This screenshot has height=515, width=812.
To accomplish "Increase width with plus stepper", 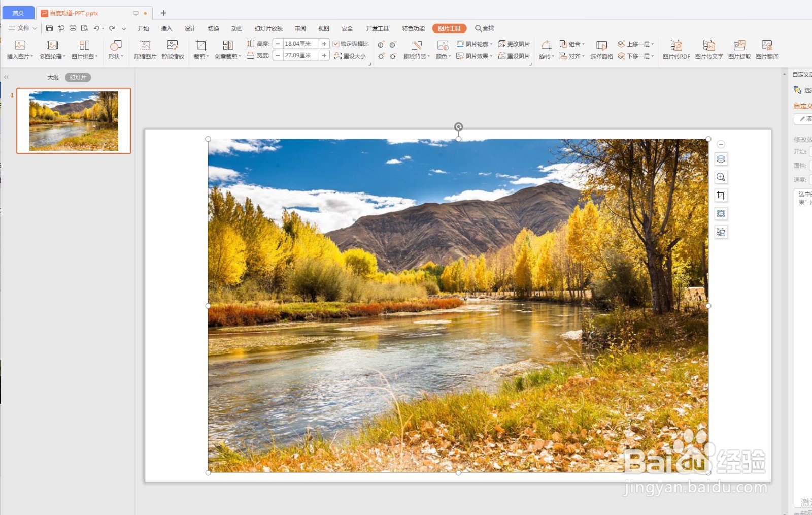I will coord(324,56).
